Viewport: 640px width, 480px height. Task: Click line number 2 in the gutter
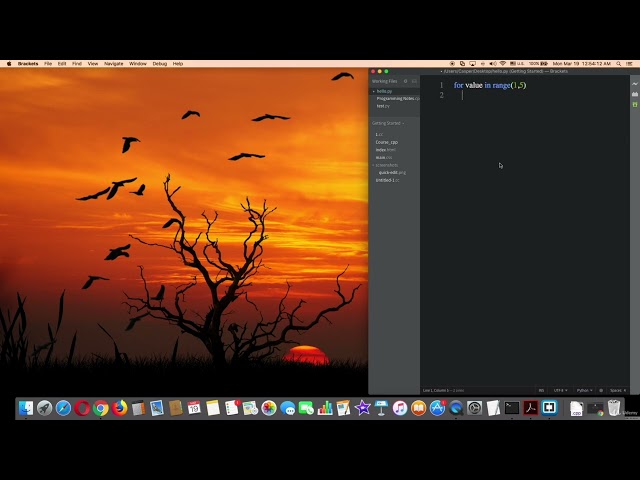[441, 95]
